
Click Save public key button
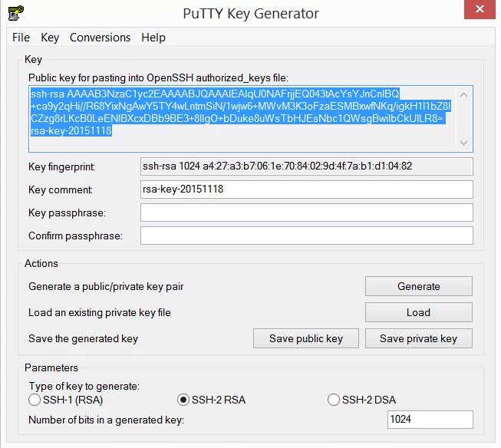306,338
